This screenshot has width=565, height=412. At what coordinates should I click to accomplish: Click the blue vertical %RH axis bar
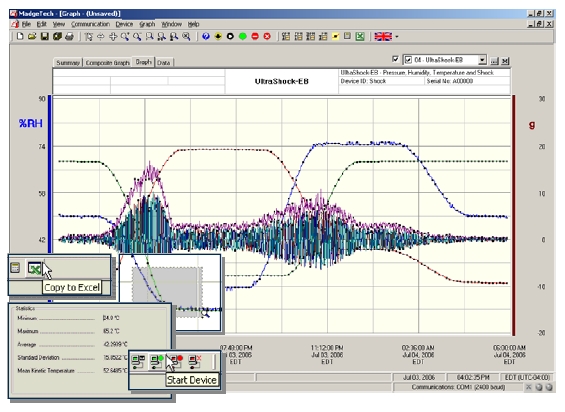click(50, 175)
